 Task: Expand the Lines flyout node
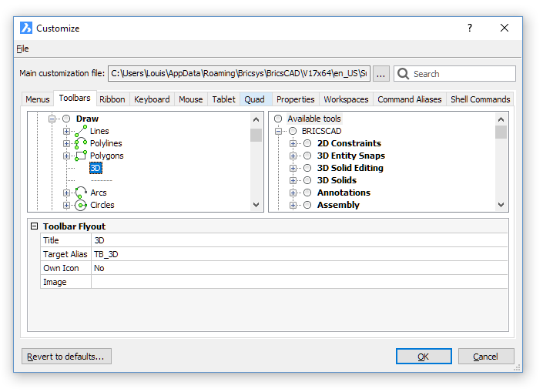click(66, 131)
